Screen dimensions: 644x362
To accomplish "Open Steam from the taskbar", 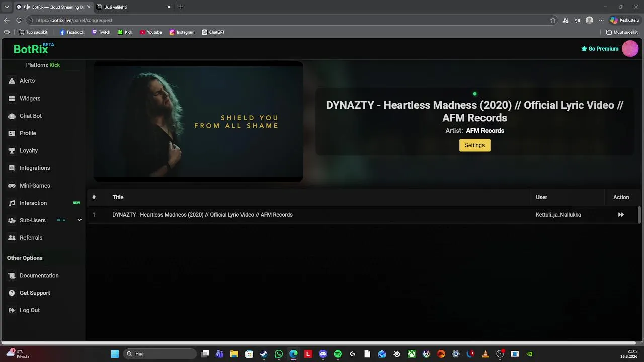I will (x=264, y=354).
